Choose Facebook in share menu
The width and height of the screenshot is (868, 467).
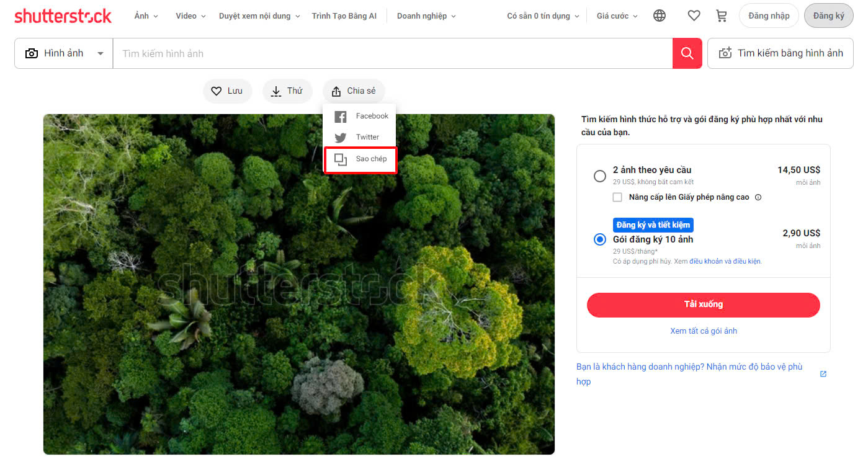360,116
